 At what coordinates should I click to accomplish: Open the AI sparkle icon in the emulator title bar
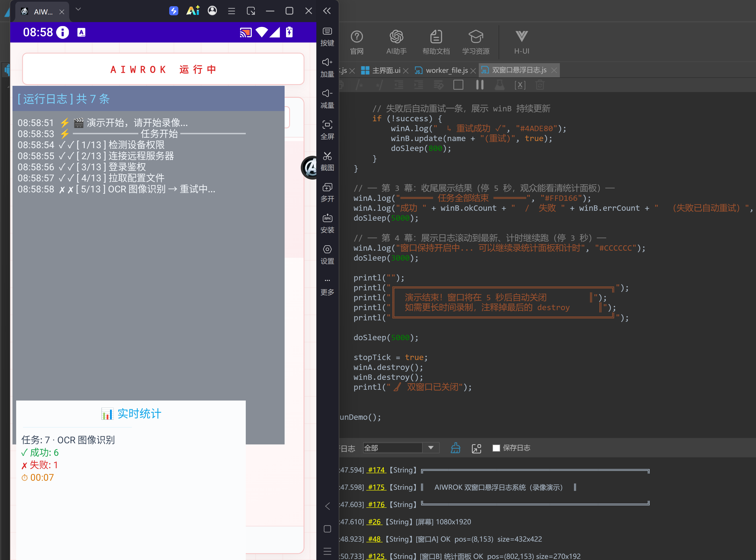pos(193,11)
